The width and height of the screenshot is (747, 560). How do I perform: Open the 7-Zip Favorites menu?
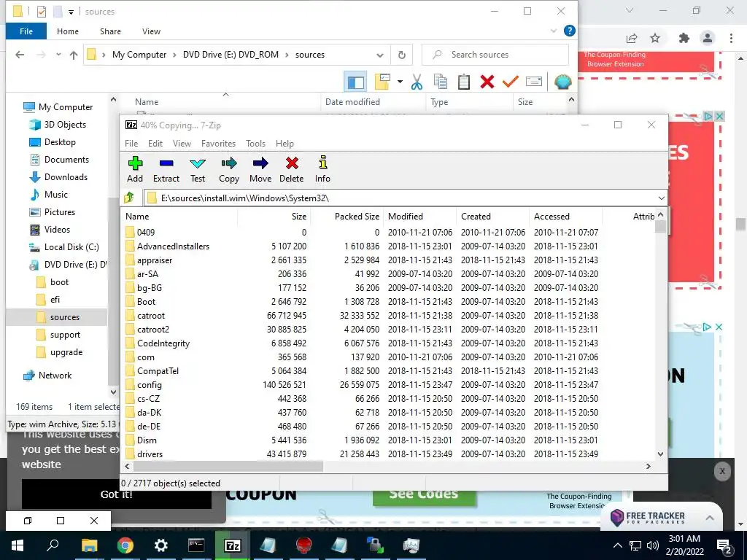click(219, 144)
